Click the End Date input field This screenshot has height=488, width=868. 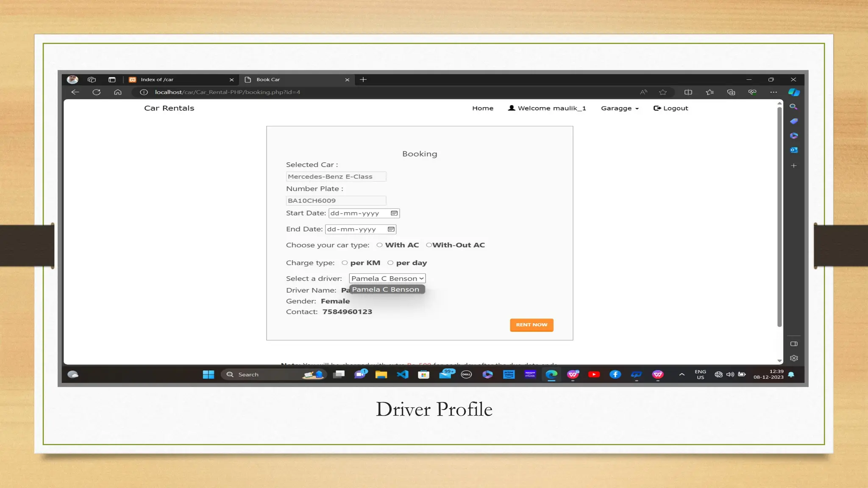point(361,229)
